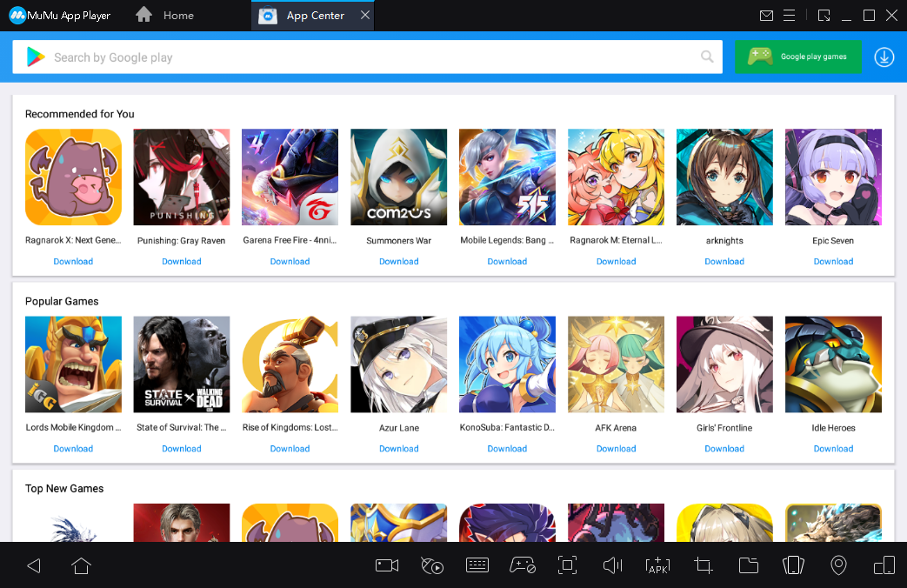Toggle full screen with the bottom bar icon
The height and width of the screenshot is (588, 907).
click(568, 565)
